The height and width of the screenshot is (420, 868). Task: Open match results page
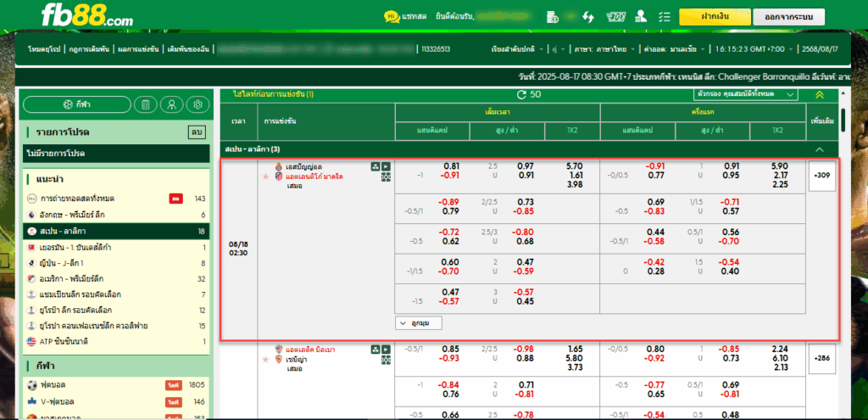coord(138,49)
